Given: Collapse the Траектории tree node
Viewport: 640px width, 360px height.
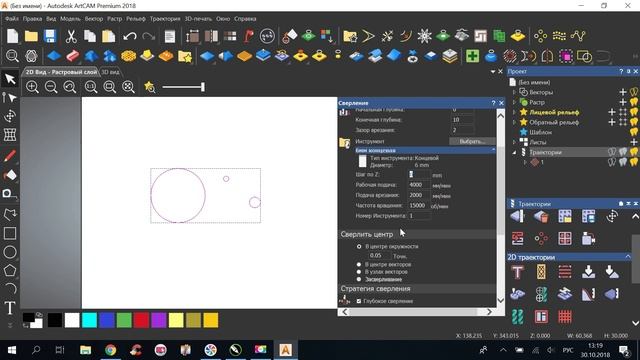Looking at the screenshot, I should tap(514, 152).
